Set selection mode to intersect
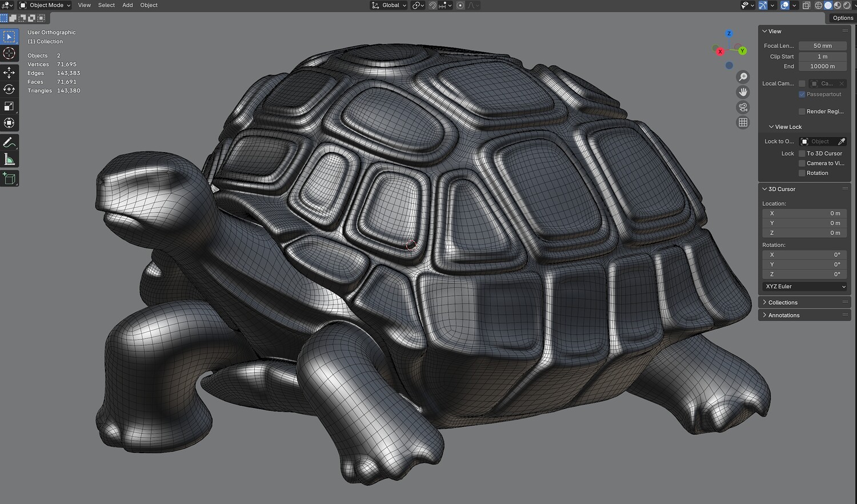Screen dimensions: 857x504 pos(41,18)
